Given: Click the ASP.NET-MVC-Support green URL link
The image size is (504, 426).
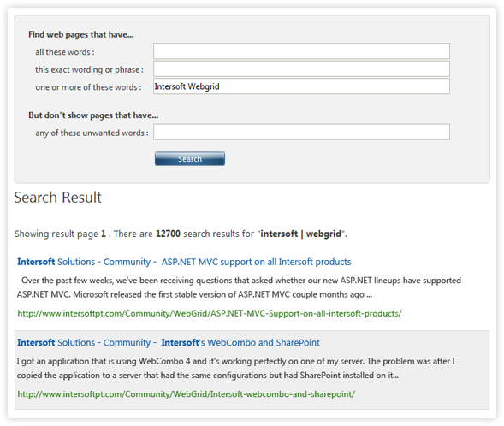Looking at the screenshot, I should coord(210,313).
